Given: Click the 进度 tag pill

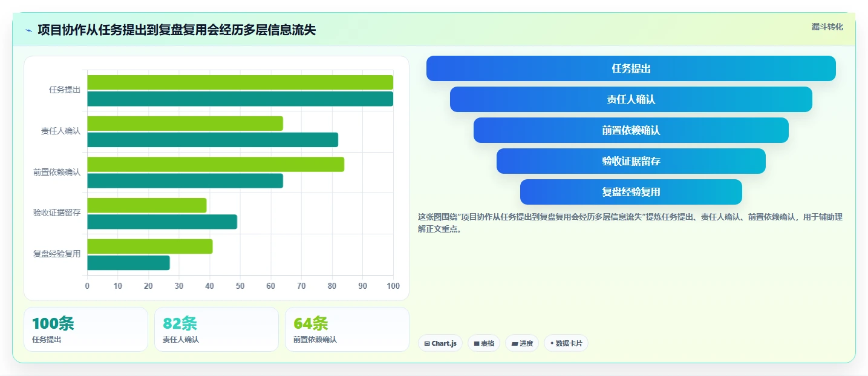Looking at the screenshot, I should click(x=522, y=343).
